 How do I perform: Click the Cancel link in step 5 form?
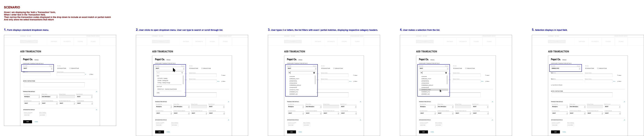(x=564, y=132)
